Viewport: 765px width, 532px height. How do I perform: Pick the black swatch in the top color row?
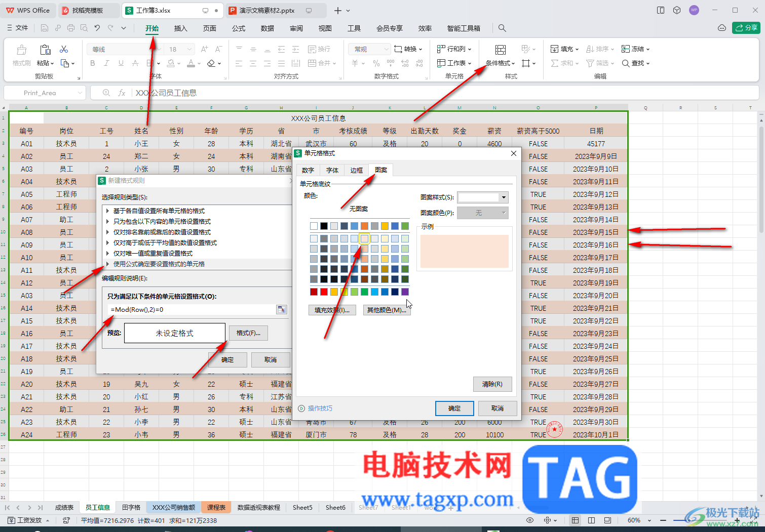[324, 226]
